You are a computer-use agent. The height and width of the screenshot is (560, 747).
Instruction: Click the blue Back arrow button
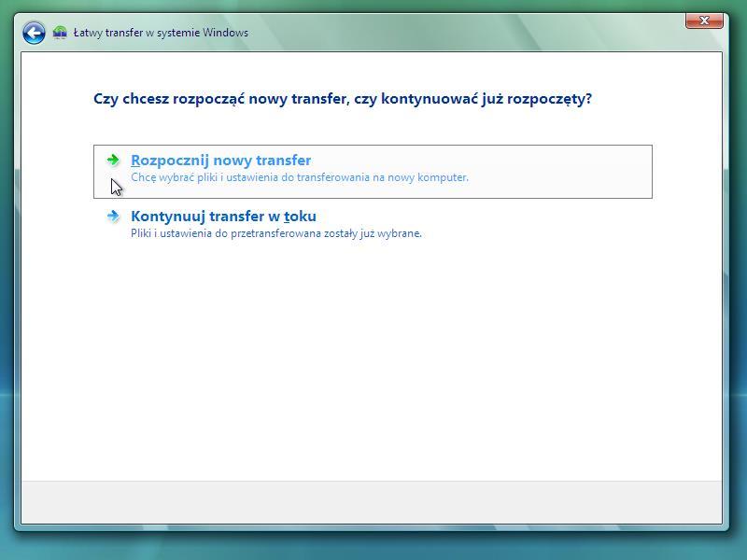click(x=34, y=33)
